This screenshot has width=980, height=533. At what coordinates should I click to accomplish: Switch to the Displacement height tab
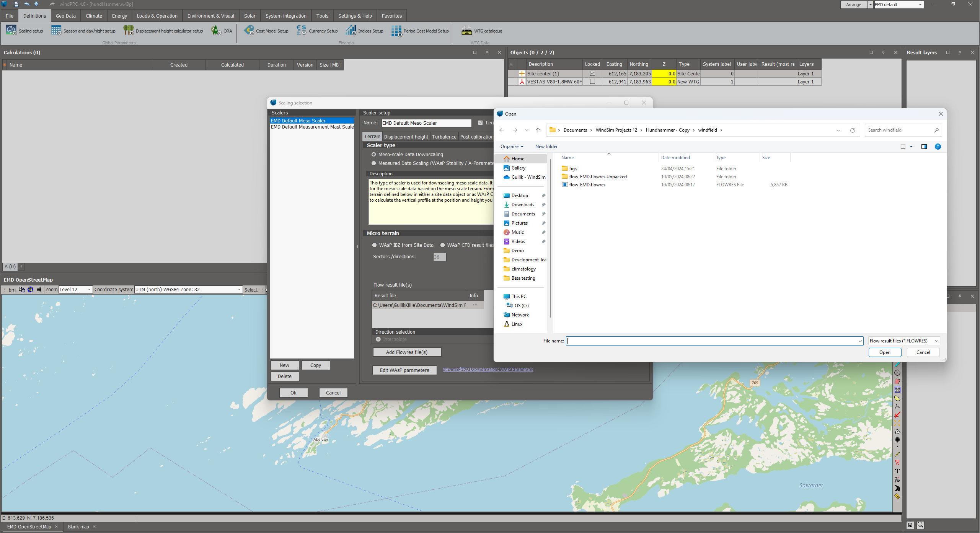406,137
